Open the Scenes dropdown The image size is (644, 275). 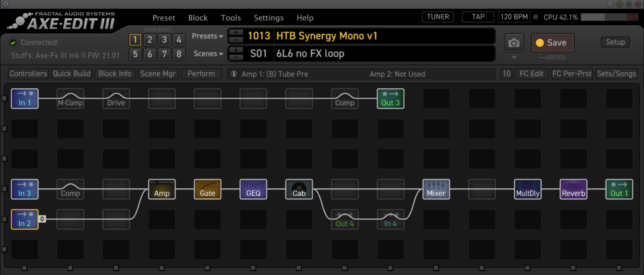tap(209, 54)
